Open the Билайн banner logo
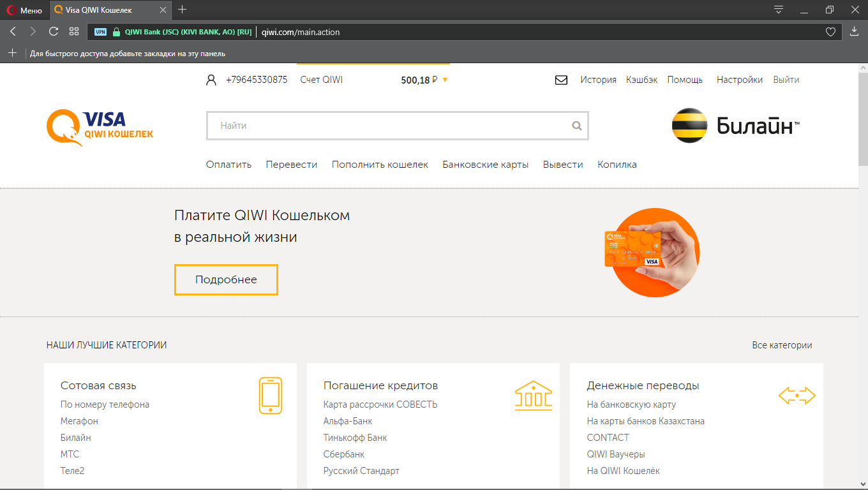The height and width of the screenshot is (490, 868). 735,126
